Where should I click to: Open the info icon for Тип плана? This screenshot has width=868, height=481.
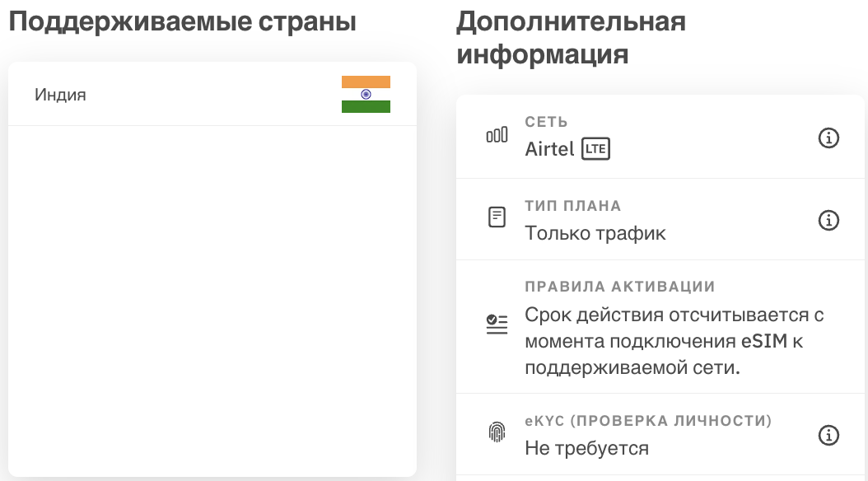pos(828,220)
